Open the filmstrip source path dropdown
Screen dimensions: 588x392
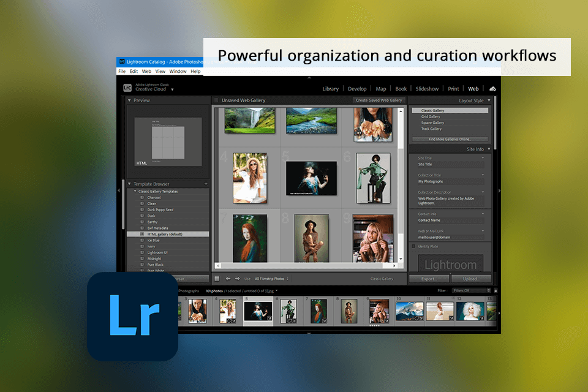pos(276,291)
